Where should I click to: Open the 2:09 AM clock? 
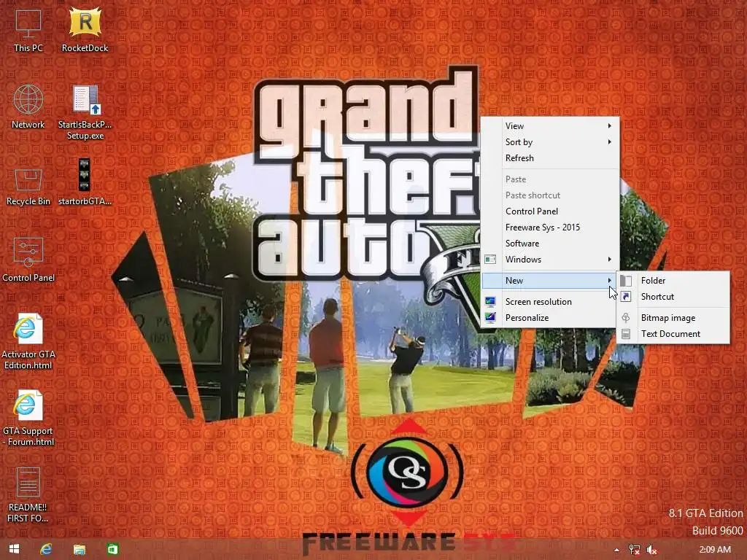click(x=715, y=550)
